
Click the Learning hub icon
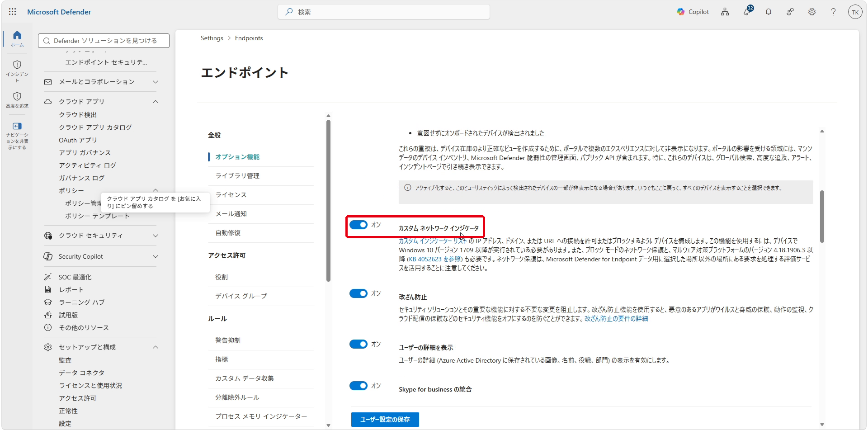point(48,302)
